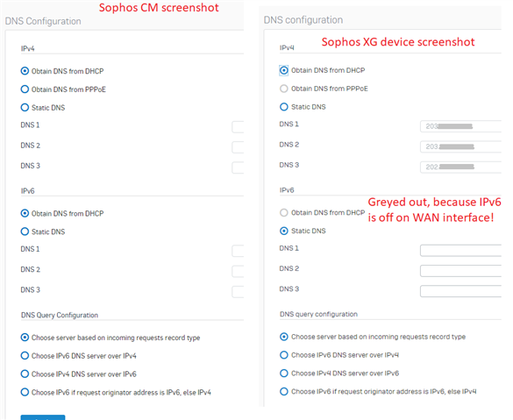
Task: Click 'DNS Query Configuration' heading in Sophos CM
Action: point(60,315)
